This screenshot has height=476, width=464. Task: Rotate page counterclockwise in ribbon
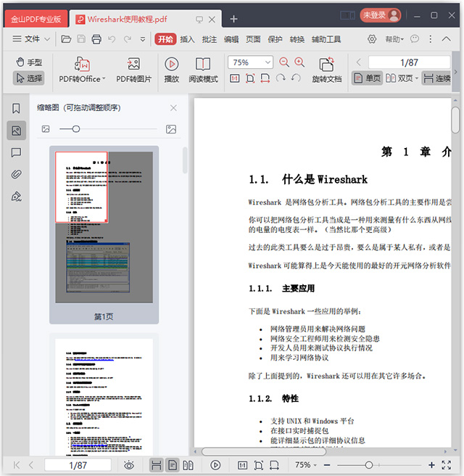point(296,78)
